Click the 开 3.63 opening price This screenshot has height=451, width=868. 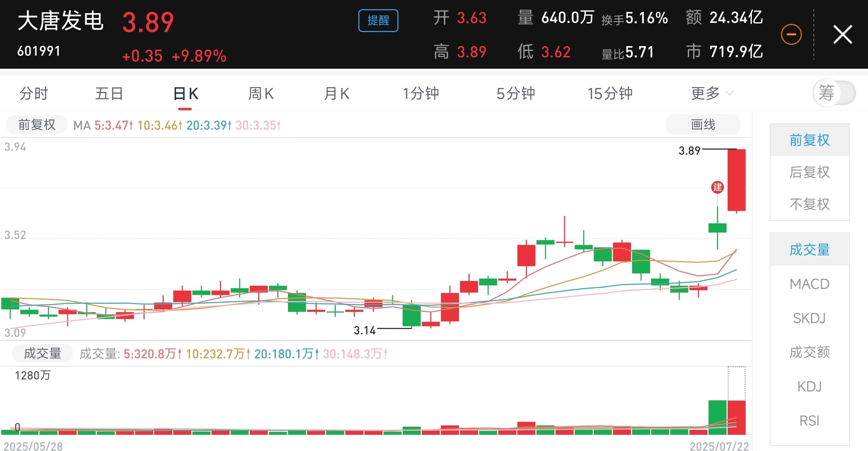coord(460,18)
